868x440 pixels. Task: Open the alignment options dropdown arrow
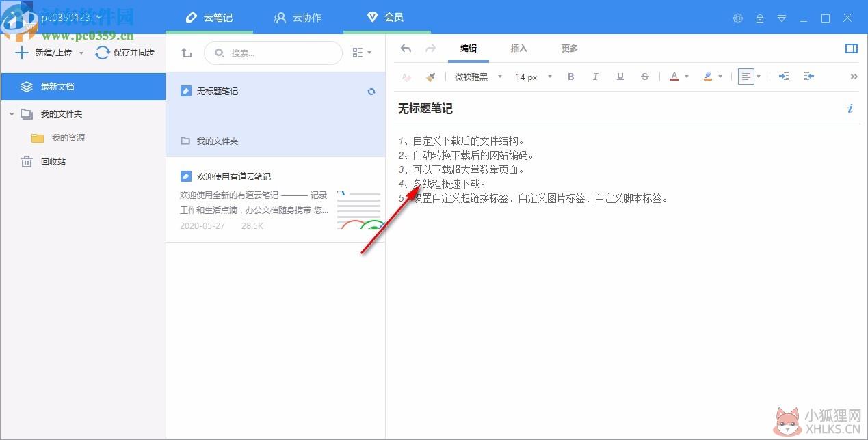tap(759, 77)
